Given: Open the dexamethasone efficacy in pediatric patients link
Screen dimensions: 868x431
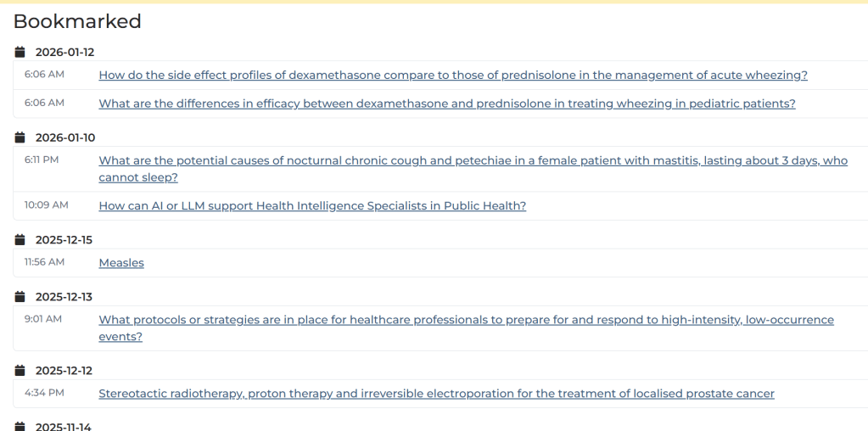Looking at the screenshot, I should pyautogui.click(x=447, y=104).
